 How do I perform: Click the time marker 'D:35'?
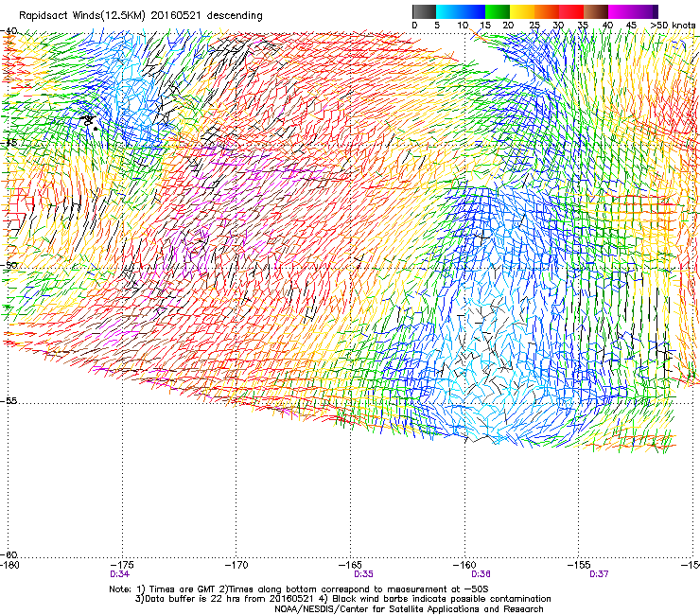click(363, 574)
